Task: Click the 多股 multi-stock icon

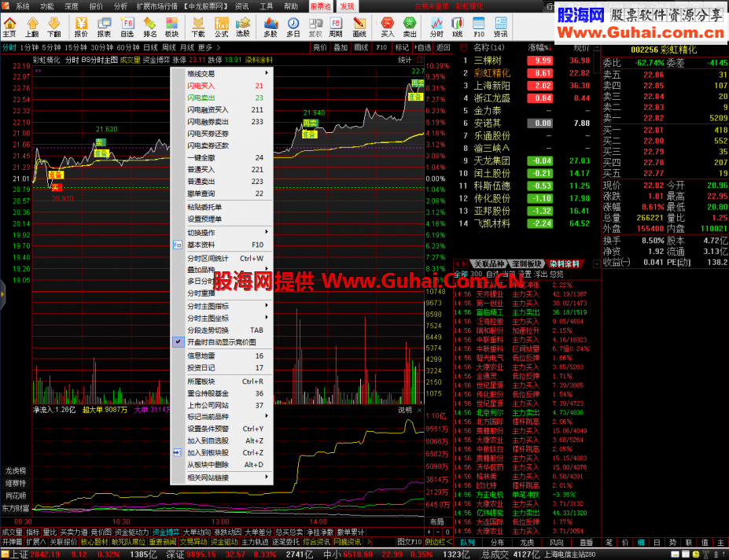Action: click(271, 27)
